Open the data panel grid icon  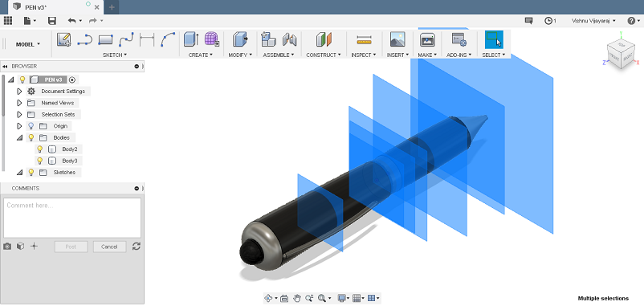click(7, 21)
